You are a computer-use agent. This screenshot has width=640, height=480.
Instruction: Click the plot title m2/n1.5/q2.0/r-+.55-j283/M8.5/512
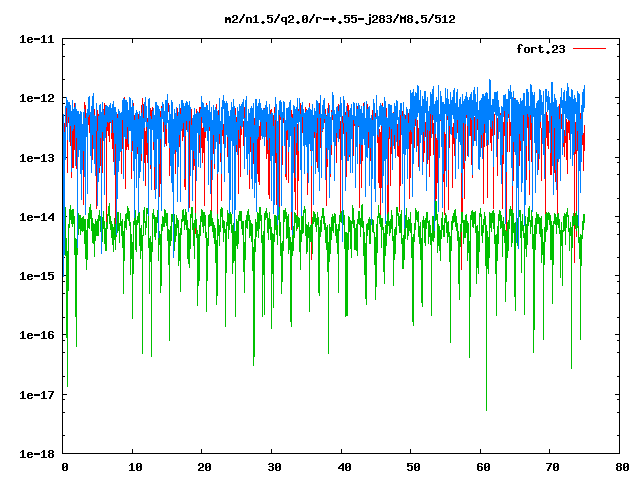(x=340, y=19)
